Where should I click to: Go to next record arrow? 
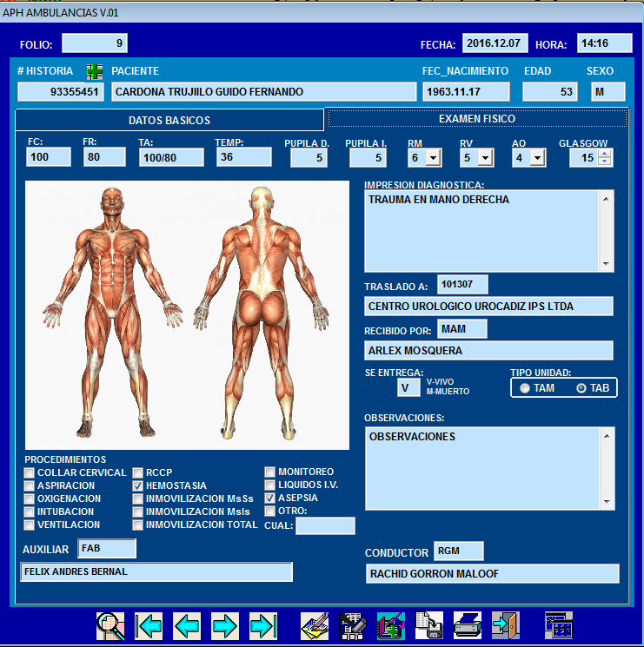tap(225, 626)
